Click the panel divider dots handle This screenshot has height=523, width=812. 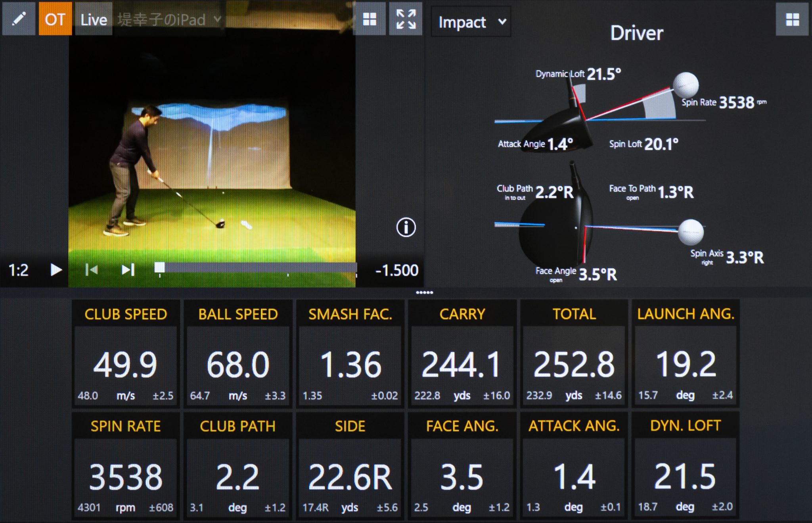point(424,292)
